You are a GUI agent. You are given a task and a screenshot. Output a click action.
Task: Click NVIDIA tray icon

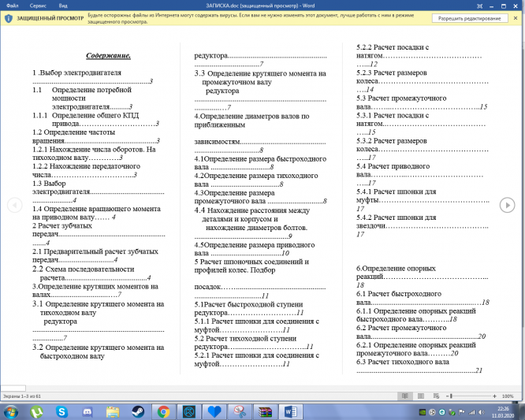coord(423,412)
